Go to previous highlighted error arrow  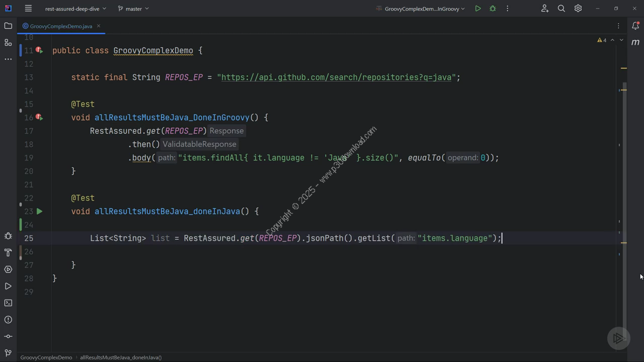(612, 40)
